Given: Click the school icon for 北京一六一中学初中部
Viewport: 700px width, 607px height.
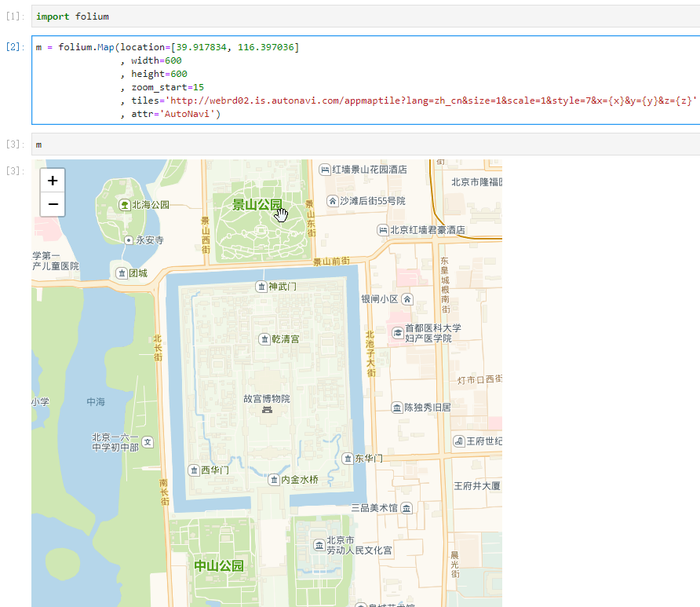Looking at the screenshot, I should pyautogui.click(x=147, y=441).
